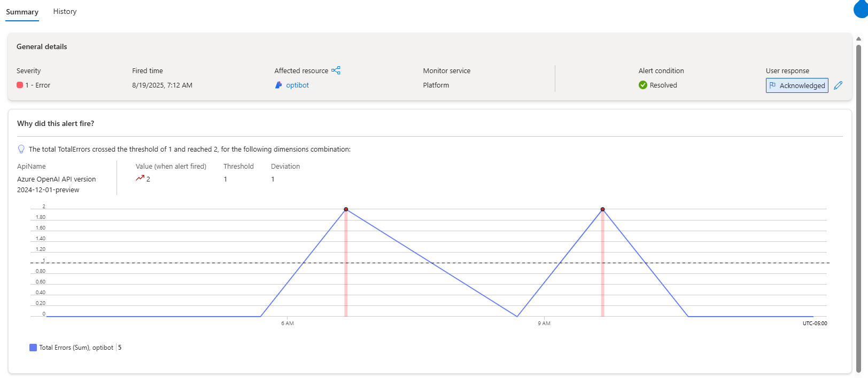Click the vertical scrollbar thumb
Screen dimensions: 868x378
click(858, 208)
